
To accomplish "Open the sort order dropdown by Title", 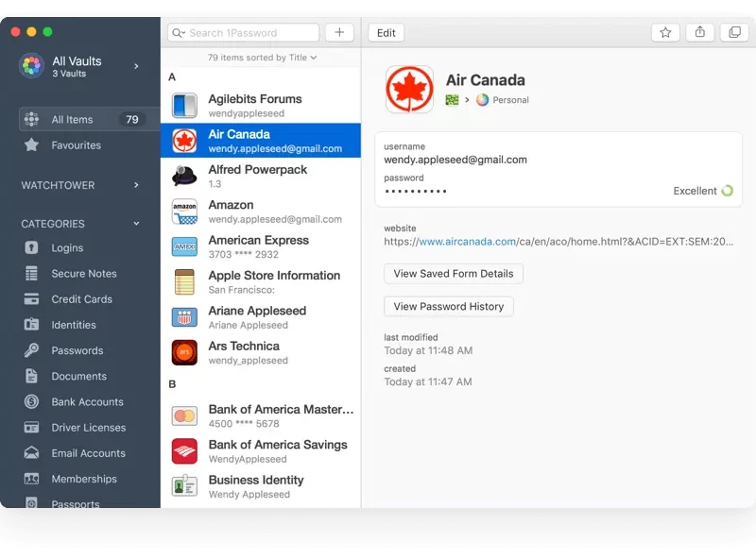I will tap(262, 58).
